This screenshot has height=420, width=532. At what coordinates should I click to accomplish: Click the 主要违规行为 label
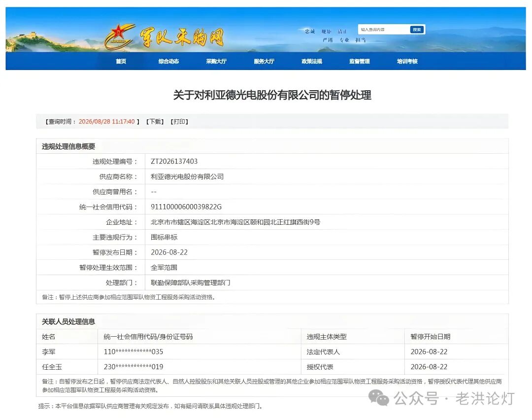[x=115, y=237]
